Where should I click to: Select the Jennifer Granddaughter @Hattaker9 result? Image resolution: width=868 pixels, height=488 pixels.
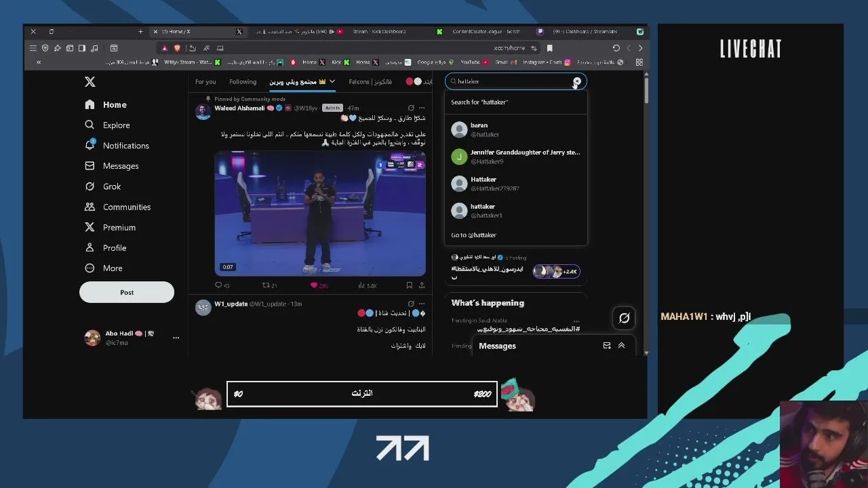(515, 157)
